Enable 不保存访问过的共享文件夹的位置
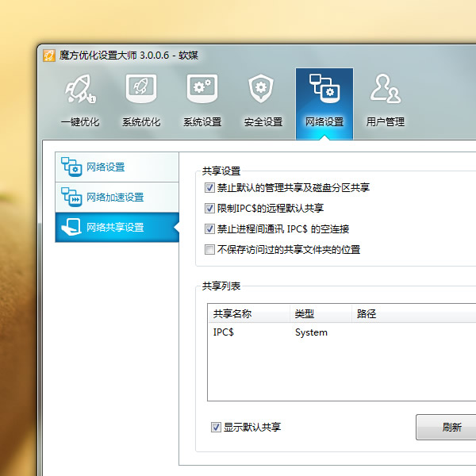The image size is (476, 476). (x=209, y=250)
